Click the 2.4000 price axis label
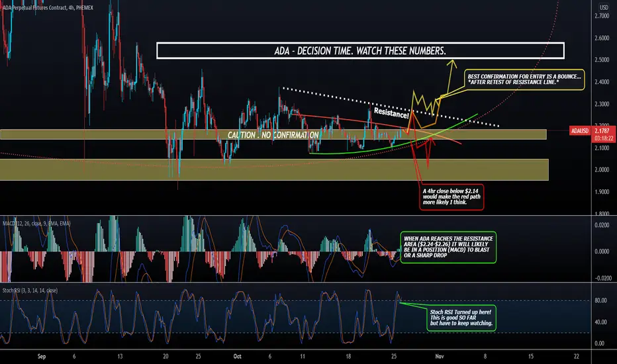 click(x=602, y=82)
